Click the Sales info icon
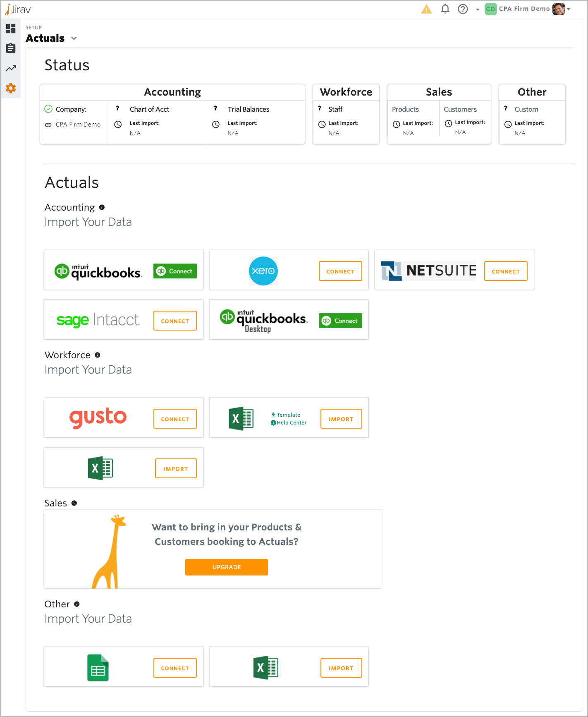 click(x=74, y=503)
